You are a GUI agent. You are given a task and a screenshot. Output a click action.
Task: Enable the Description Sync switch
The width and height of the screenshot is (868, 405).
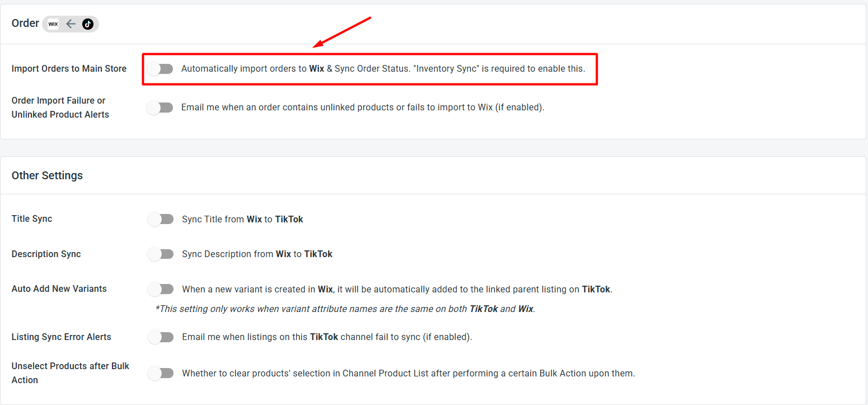(161, 254)
